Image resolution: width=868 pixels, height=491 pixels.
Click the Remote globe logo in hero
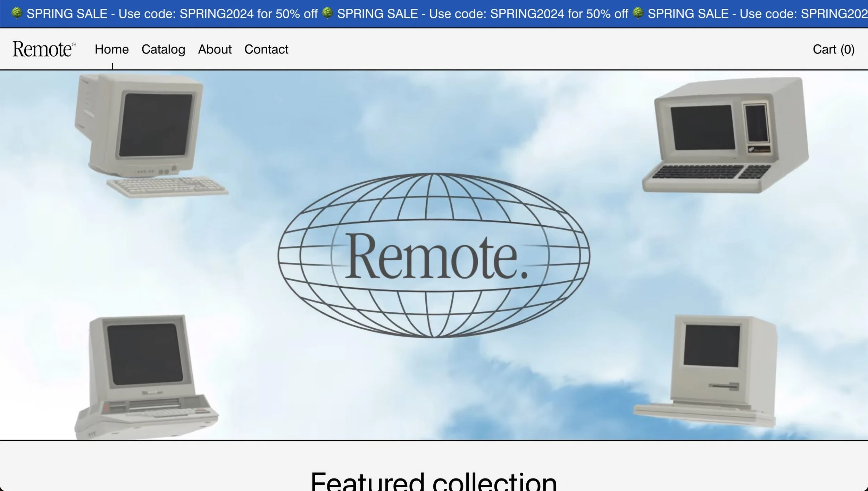coord(434,255)
